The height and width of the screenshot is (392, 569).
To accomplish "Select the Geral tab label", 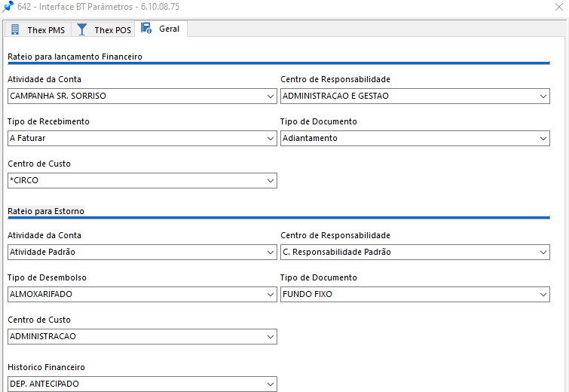I will [x=169, y=29].
